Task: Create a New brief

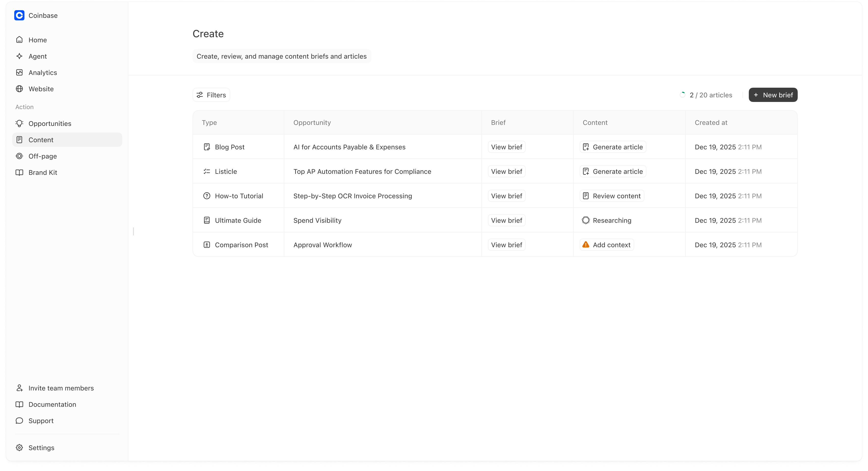Action: [x=773, y=95]
